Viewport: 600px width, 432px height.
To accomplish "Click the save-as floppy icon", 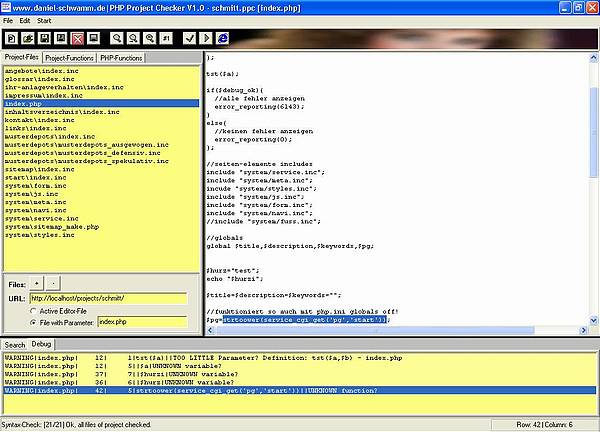I will click(61, 38).
